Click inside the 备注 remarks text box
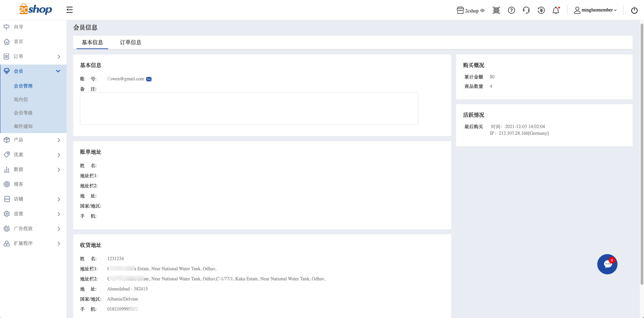The image size is (644, 318). [x=249, y=108]
